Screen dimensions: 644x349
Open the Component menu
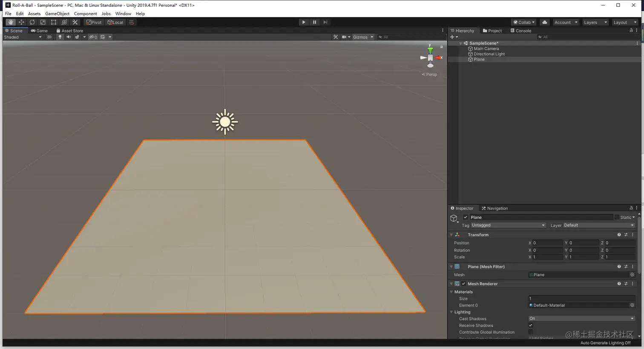point(86,14)
